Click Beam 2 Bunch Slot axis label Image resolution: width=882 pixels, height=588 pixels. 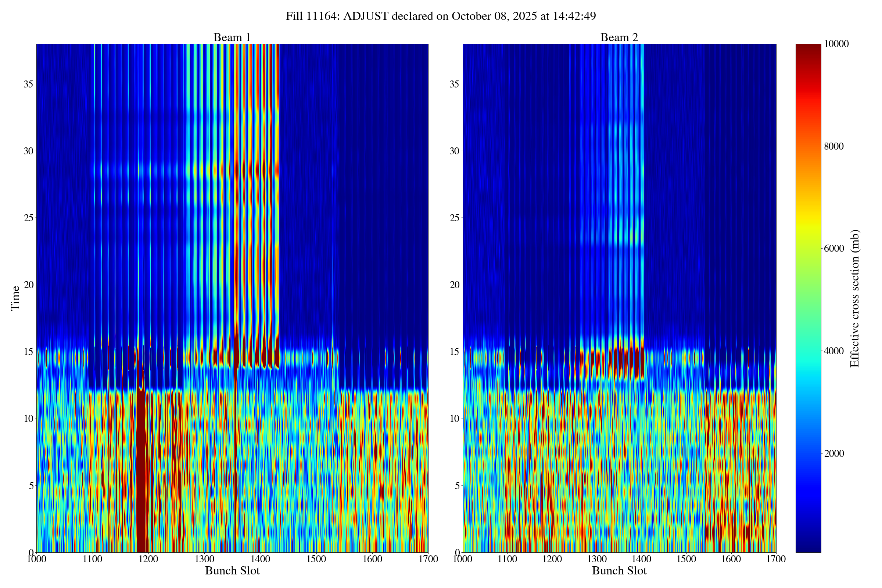click(619, 571)
